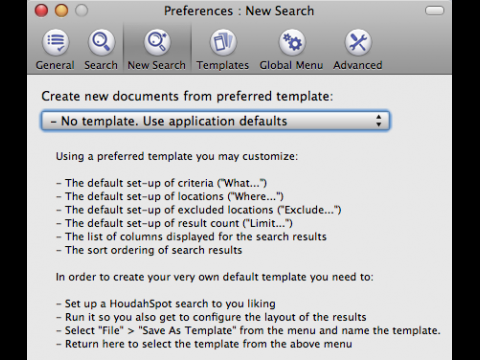Image resolution: width=480 pixels, height=360 pixels.
Task: Click 'Return here to select the template' line
Action: coord(204,344)
